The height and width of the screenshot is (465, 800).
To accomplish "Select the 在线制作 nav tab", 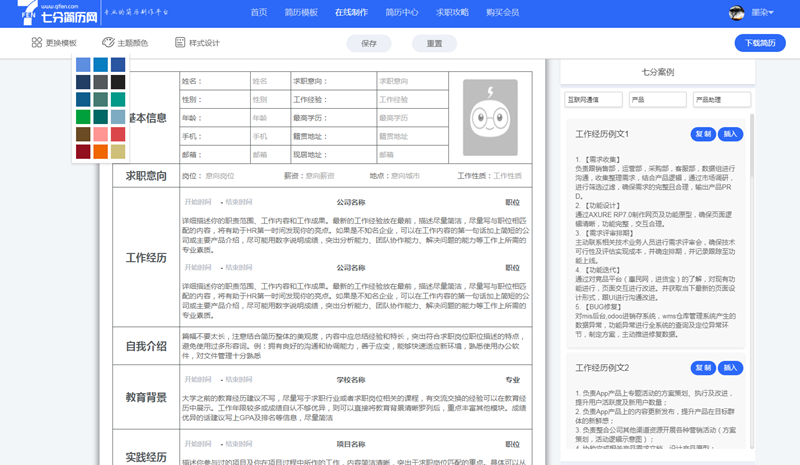I will point(352,12).
